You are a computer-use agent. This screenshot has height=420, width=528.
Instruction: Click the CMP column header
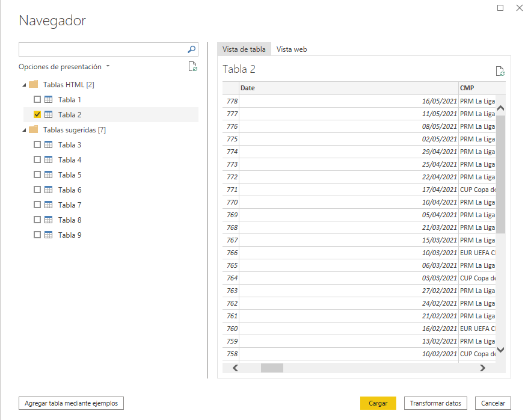(482, 88)
